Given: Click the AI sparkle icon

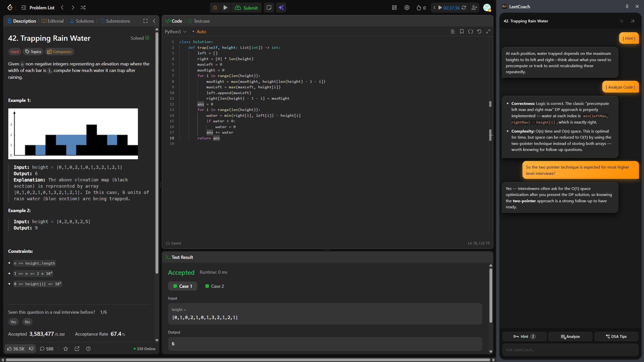Looking at the screenshot, I should click(281, 8).
